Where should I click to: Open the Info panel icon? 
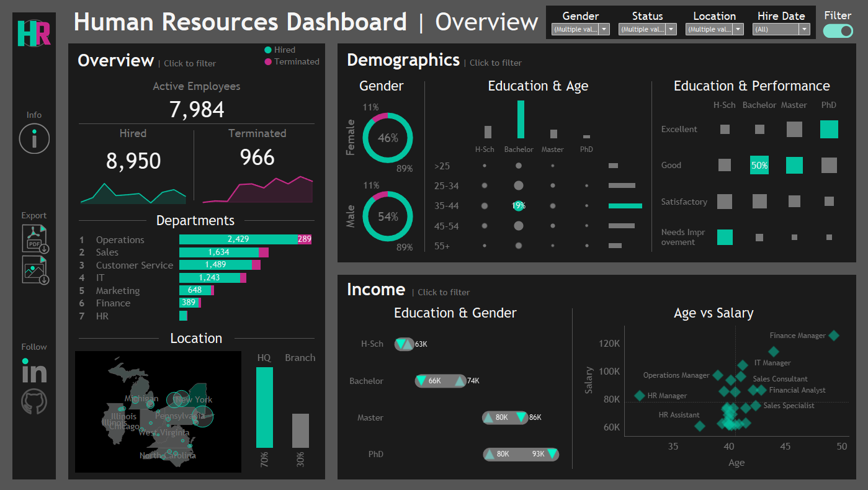[34, 138]
